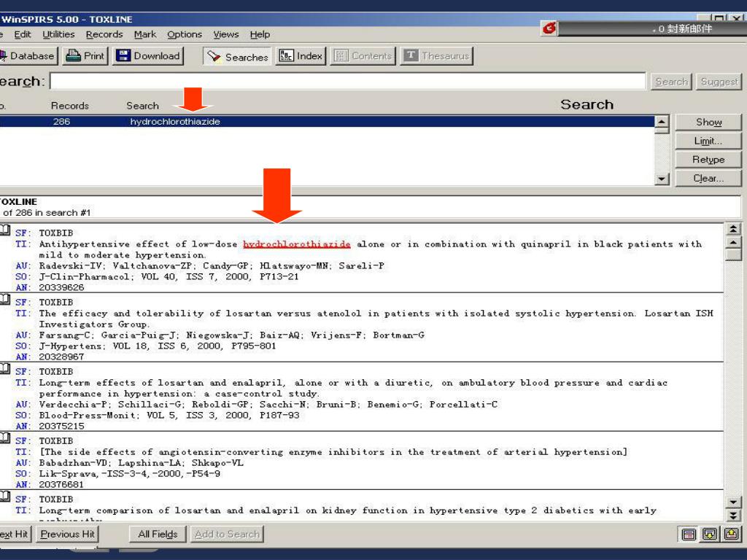747x560 pixels.
Task: Mark the record with AN 20375215
Action: pos(5,368)
